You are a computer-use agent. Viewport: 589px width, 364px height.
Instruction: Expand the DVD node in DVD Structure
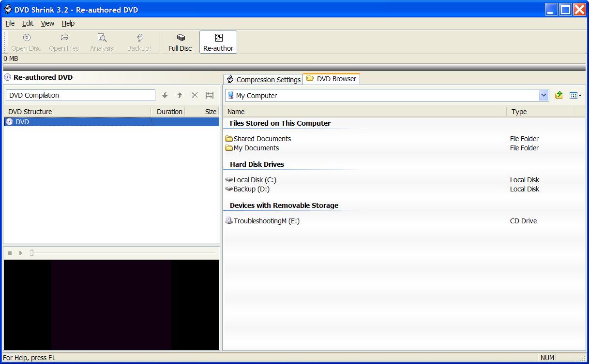10,122
